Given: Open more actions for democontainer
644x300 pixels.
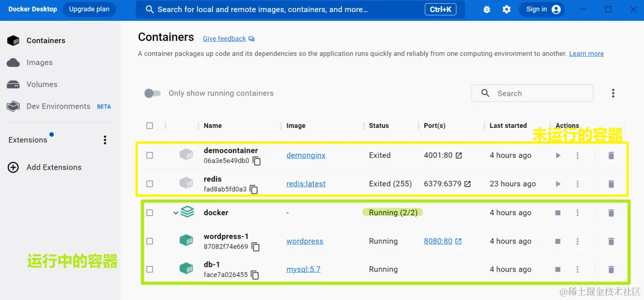Looking at the screenshot, I should click(577, 156).
